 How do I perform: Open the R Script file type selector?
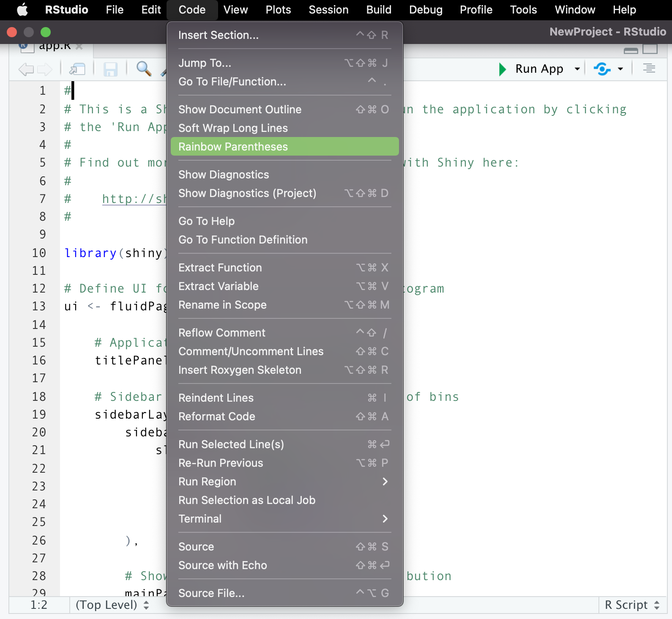632,605
